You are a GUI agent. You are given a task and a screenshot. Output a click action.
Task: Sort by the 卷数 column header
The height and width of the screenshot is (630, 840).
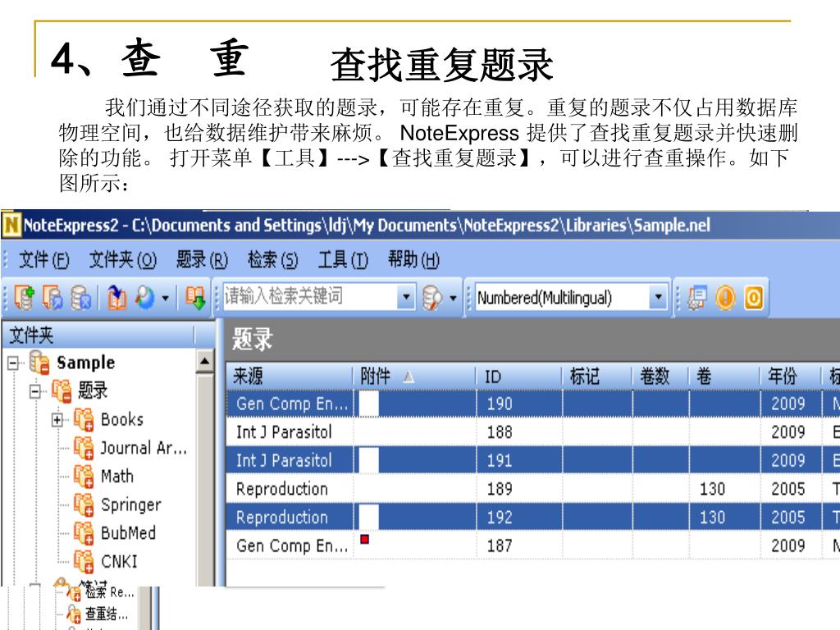(660, 376)
